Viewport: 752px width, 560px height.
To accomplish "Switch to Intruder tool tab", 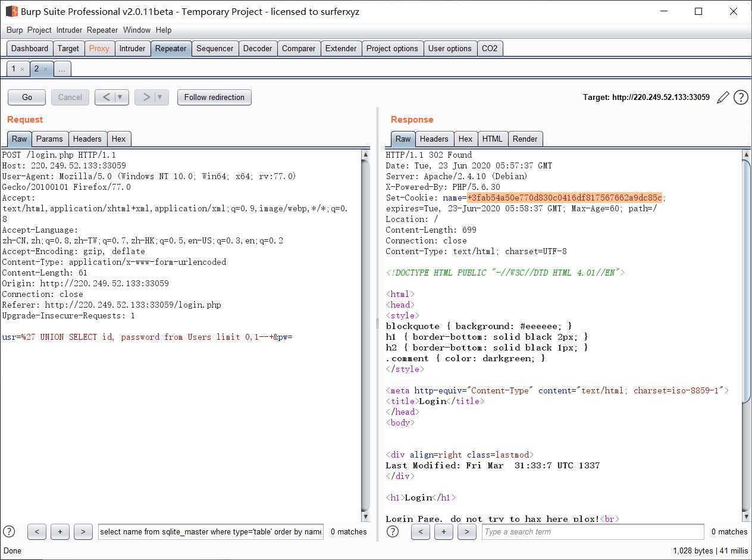I will 132,48.
